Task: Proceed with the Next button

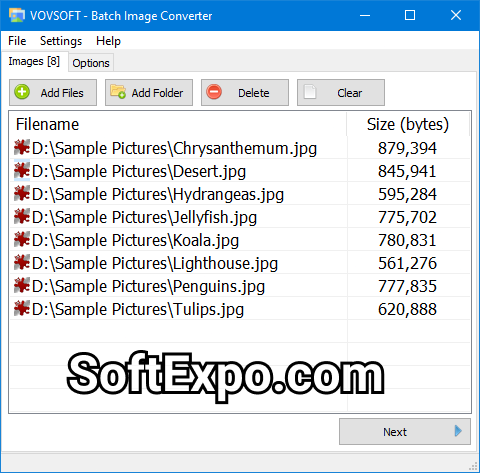Action: (405, 432)
